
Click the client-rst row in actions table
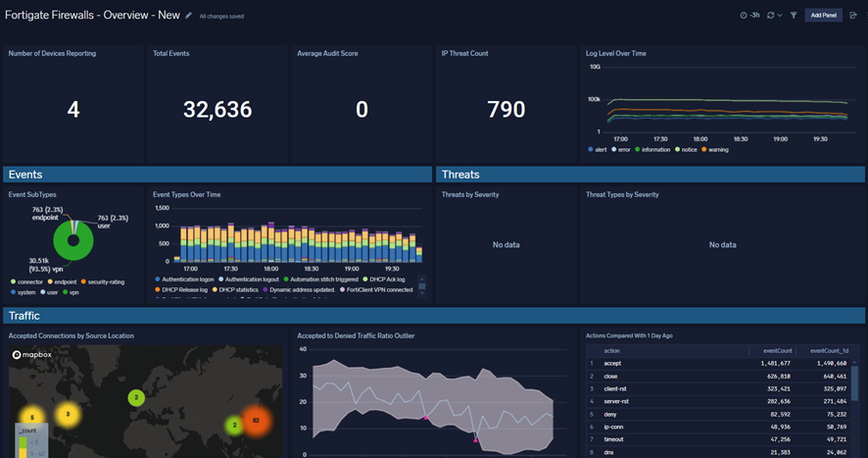click(x=719, y=389)
